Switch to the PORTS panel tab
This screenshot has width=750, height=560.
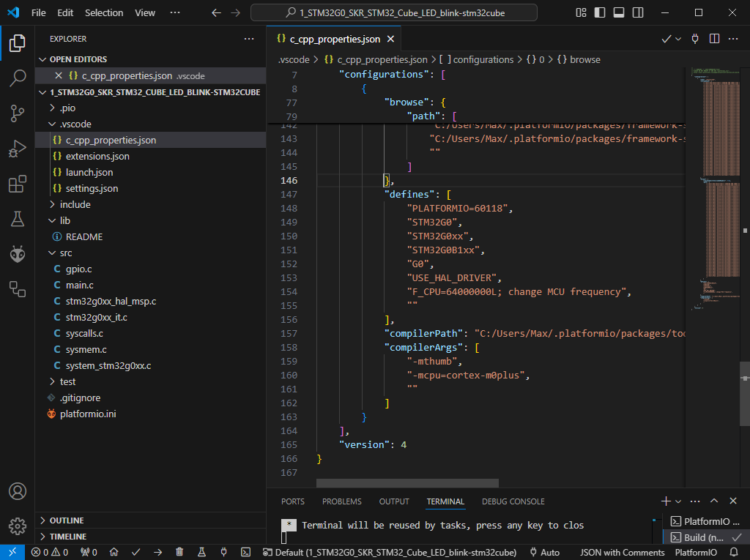coord(293,501)
